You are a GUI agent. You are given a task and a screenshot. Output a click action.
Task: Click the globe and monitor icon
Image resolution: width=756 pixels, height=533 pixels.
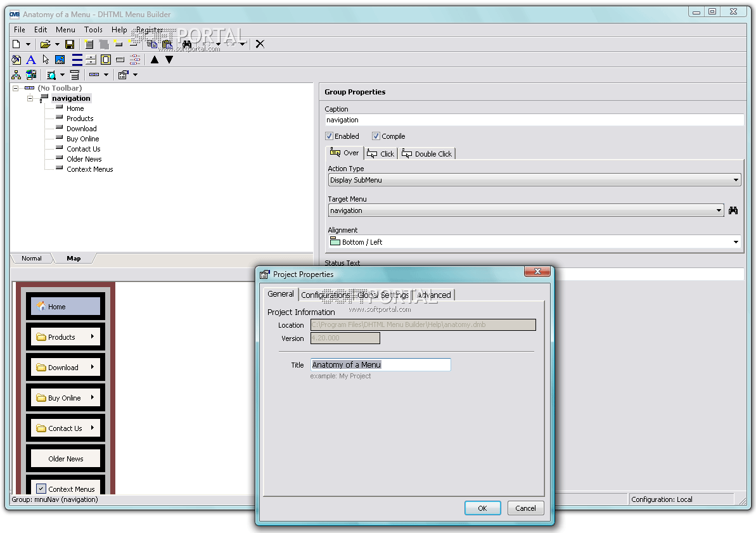pos(31,75)
